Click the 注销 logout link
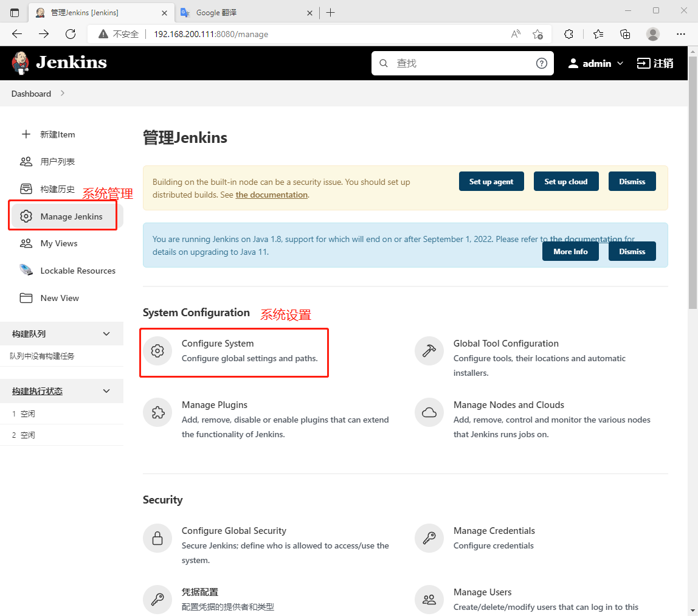Viewport: 698px width, 616px height. pos(655,63)
